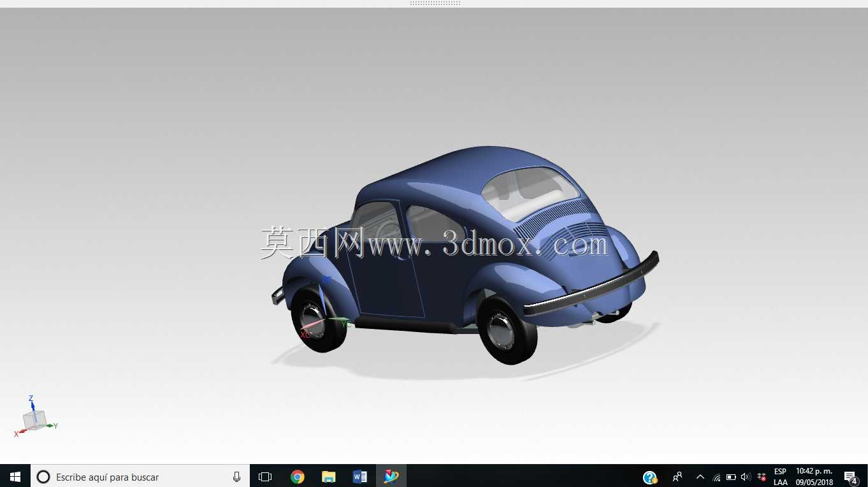The image size is (868, 487).
Task: Click the view triad orientation cube
Action: point(34,419)
